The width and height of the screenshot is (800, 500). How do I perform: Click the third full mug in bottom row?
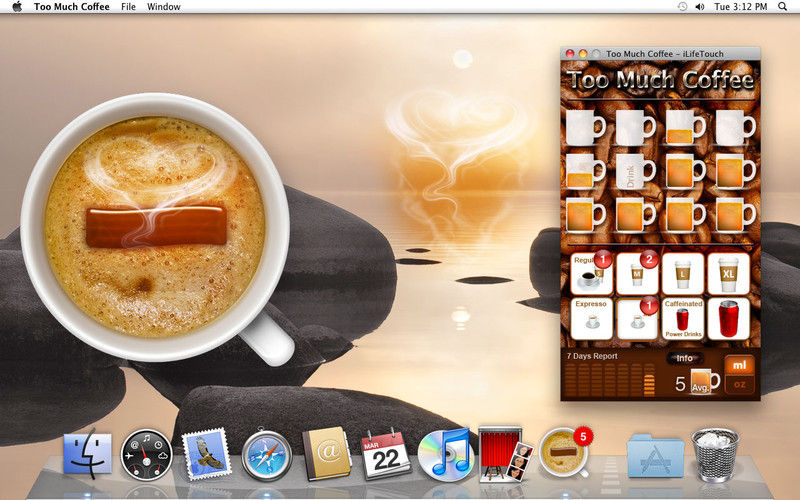(685, 215)
